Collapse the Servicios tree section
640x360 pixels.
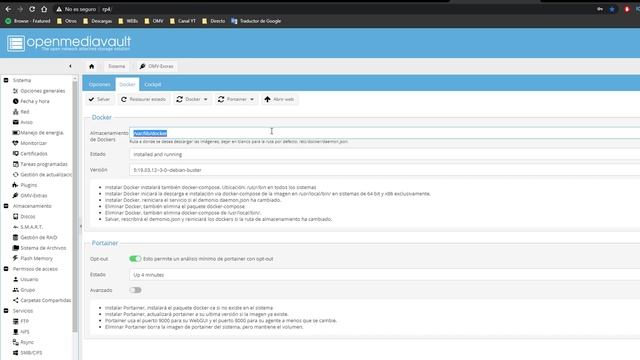click(x=6, y=311)
